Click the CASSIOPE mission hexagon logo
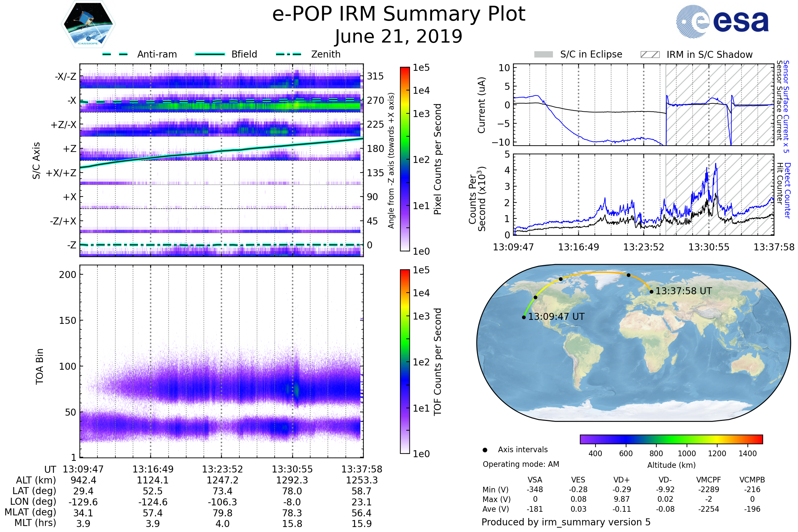 [x=88, y=24]
